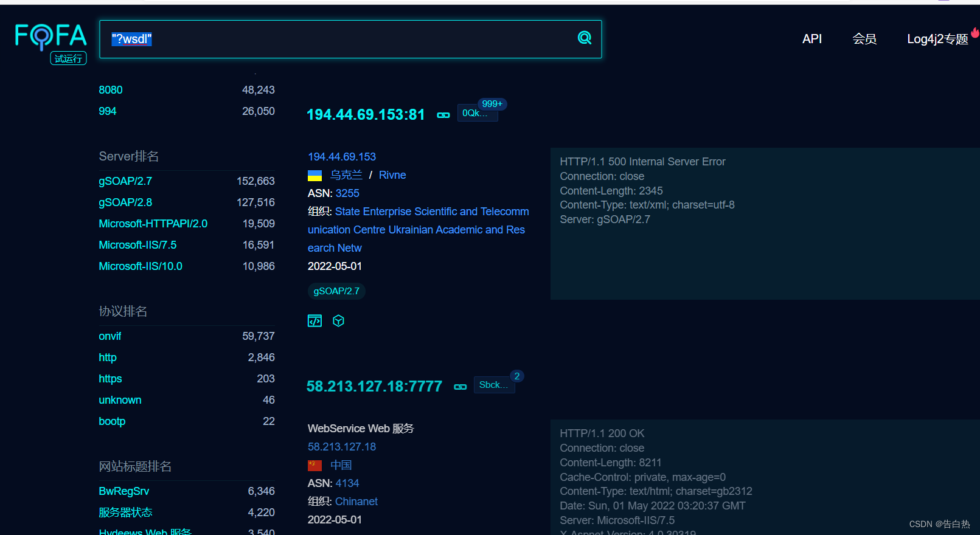This screenshot has height=535, width=980.
Task: Click count 152,663 beside gSOAP/2.7
Action: pos(255,181)
